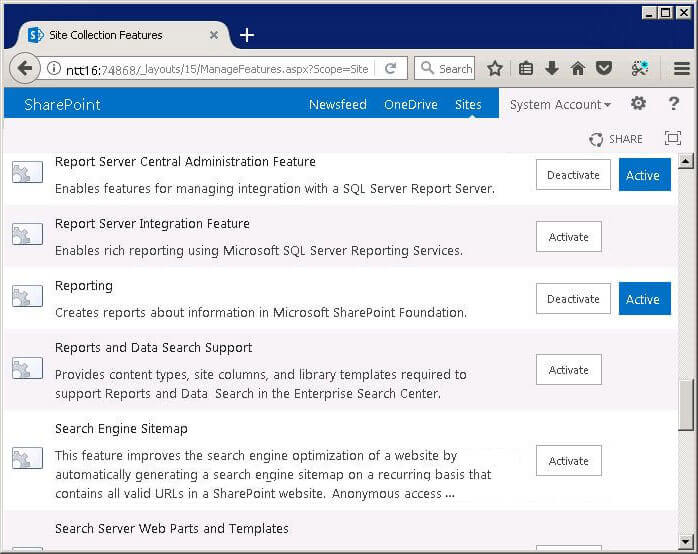The image size is (698, 554).
Task: Click the vertical scrollbar thumb
Action: 686,404
